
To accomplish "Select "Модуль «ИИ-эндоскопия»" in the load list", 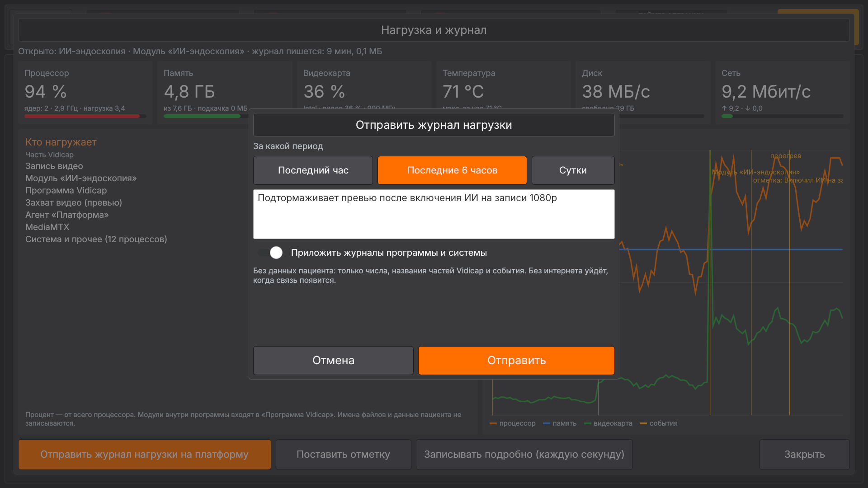I will [81, 178].
